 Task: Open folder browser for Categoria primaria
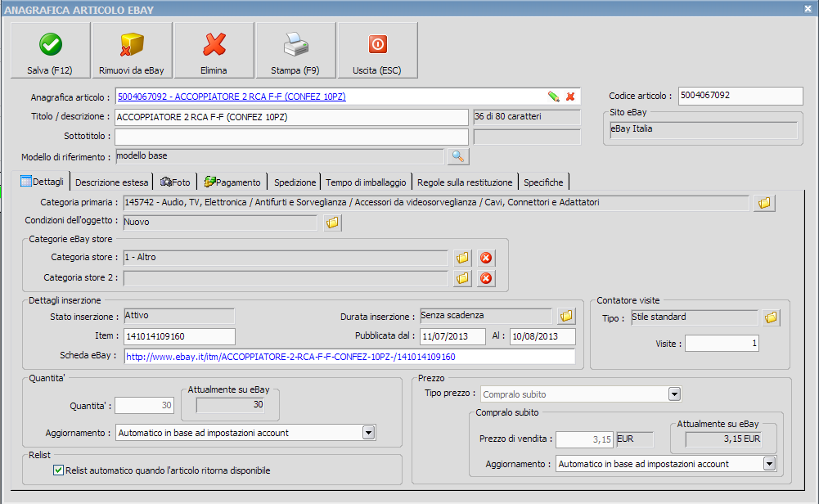point(765,203)
